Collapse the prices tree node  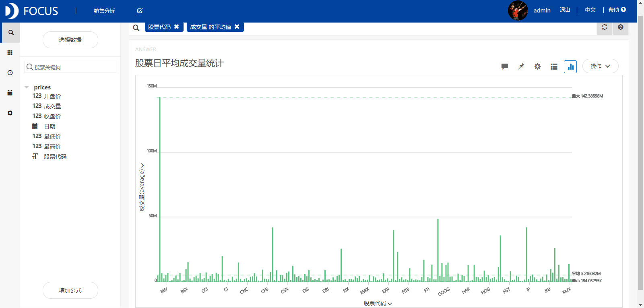tap(27, 87)
